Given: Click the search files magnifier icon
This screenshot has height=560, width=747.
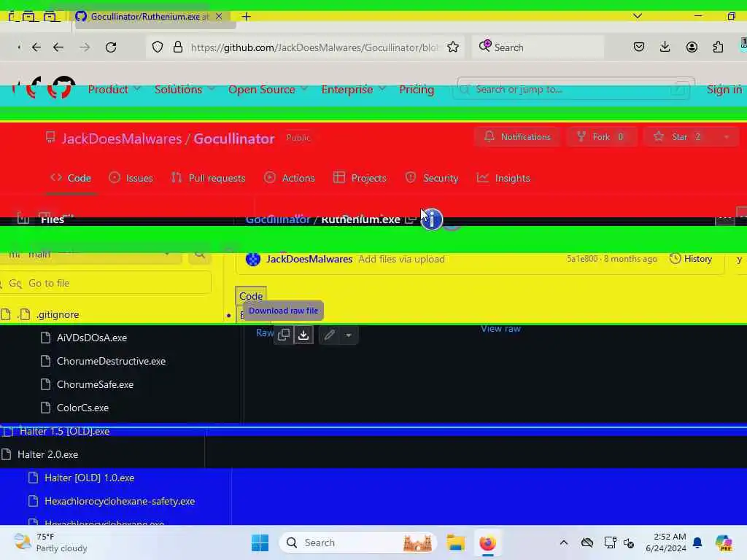Looking at the screenshot, I should point(200,254).
